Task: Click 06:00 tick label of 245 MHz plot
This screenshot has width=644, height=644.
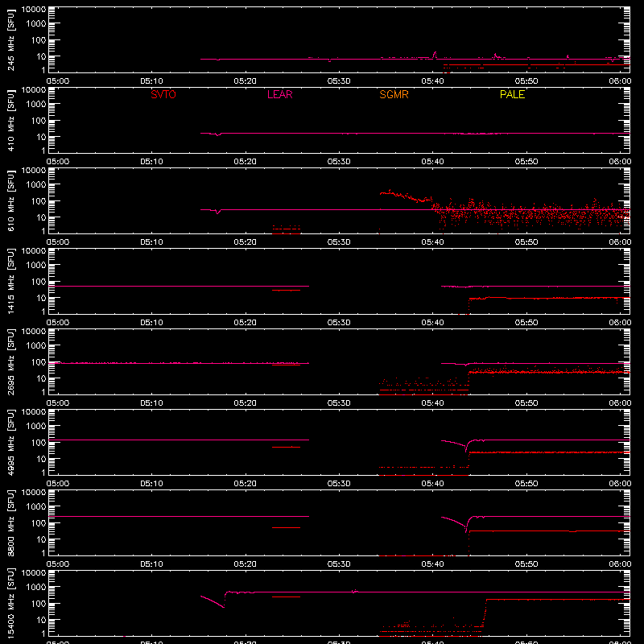Action: pyautogui.click(x=620, y=81)
